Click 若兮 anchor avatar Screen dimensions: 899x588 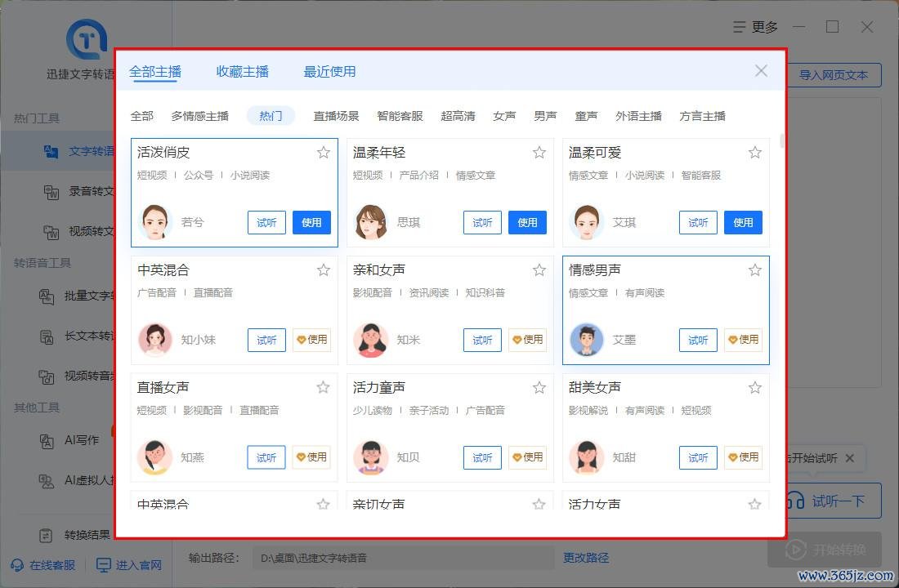155,222
